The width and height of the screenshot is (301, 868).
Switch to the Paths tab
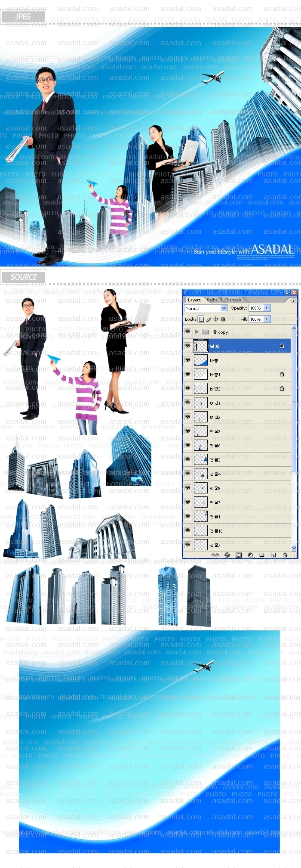tap(212, 300)
